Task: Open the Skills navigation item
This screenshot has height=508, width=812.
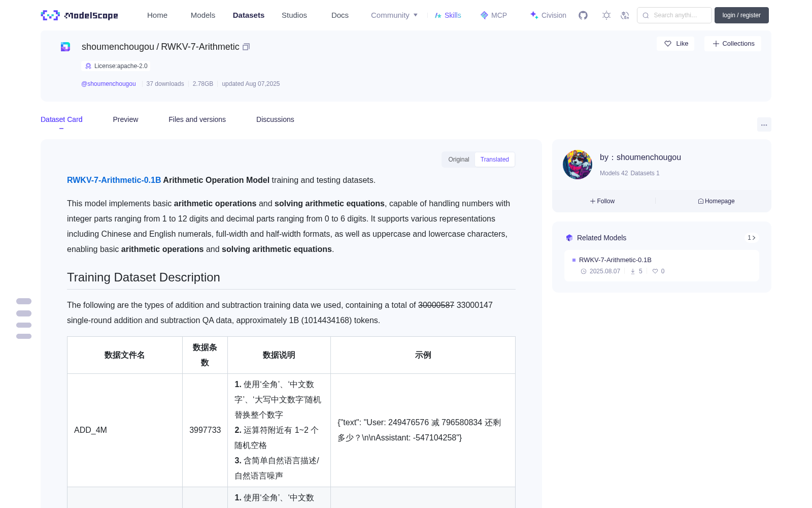Action: (x=448, y=15)
